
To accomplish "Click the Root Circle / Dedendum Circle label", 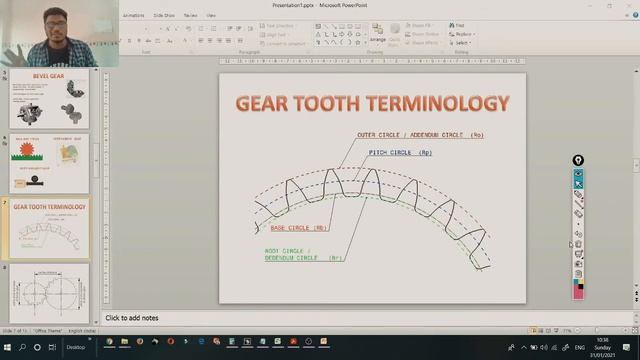I will point(303,255).
